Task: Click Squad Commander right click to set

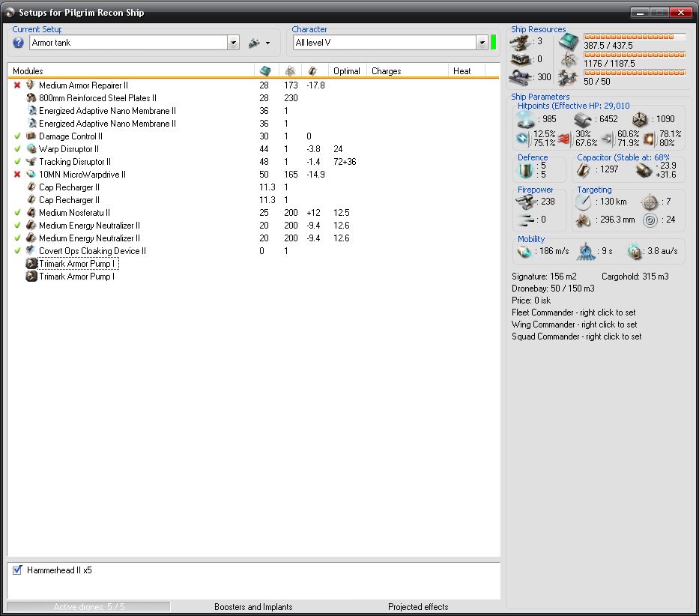Action: (576, 336)
